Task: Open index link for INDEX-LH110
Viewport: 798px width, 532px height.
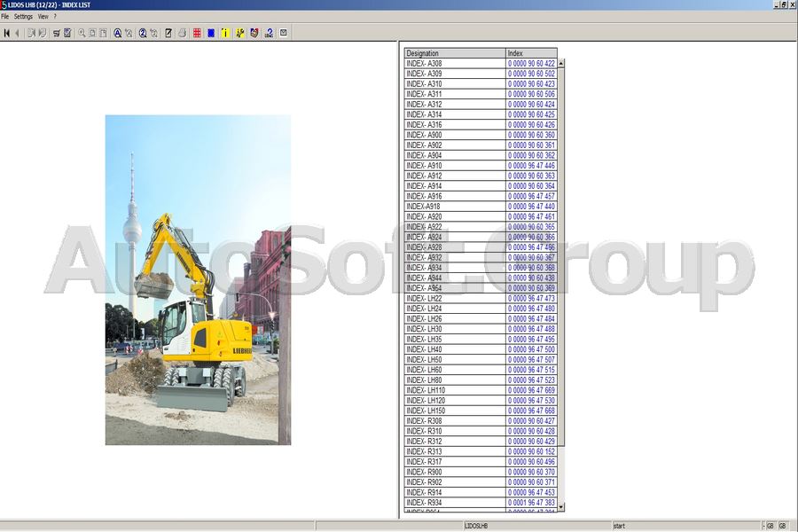Action: [529, 391]
